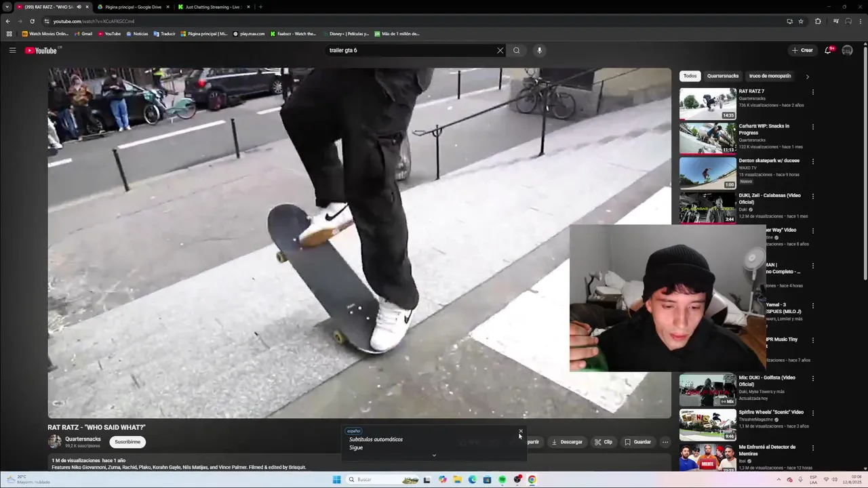This screenshot has width=868, height=488.
Task: Click the Clip button
Action: 604,442
